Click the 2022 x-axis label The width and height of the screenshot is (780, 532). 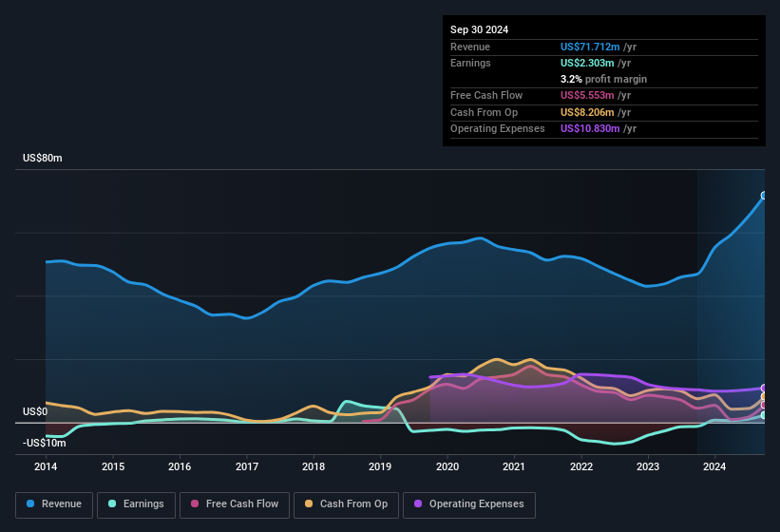[x=581, y=466]
